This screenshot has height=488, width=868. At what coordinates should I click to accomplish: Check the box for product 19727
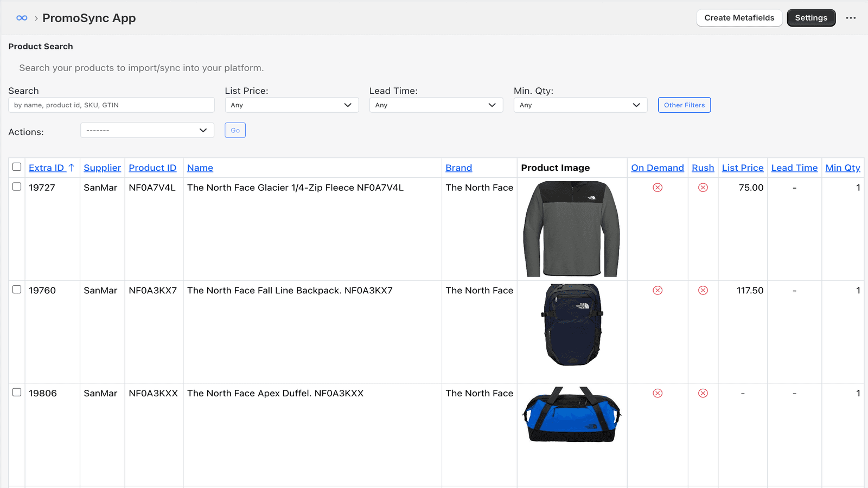point(17,187)
